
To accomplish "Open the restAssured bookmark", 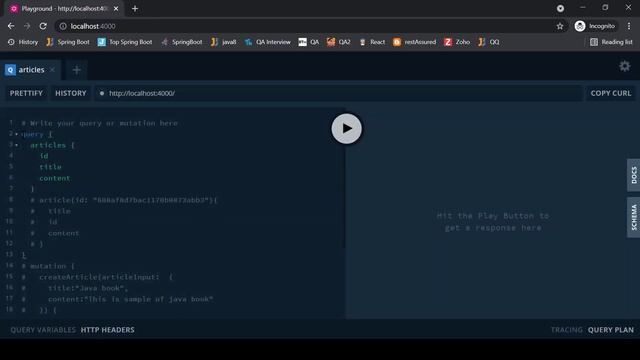I will (x=414, y=42).
